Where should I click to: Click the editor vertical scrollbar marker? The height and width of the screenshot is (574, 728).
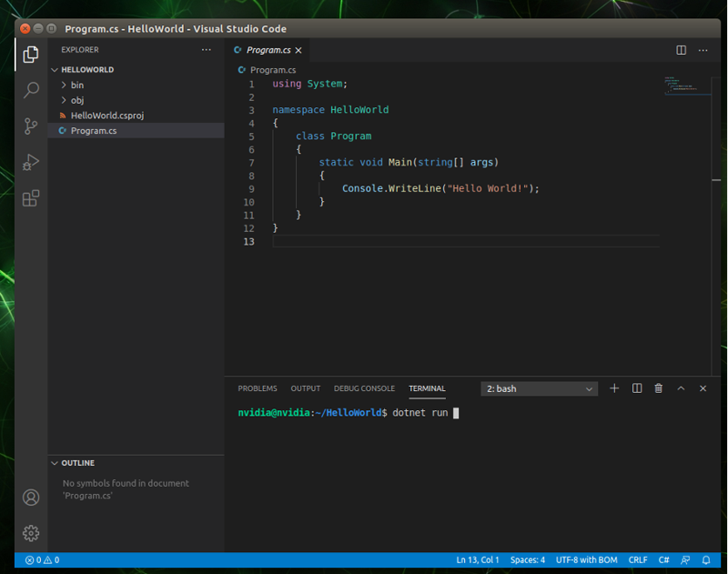click(x=716, y=180)
